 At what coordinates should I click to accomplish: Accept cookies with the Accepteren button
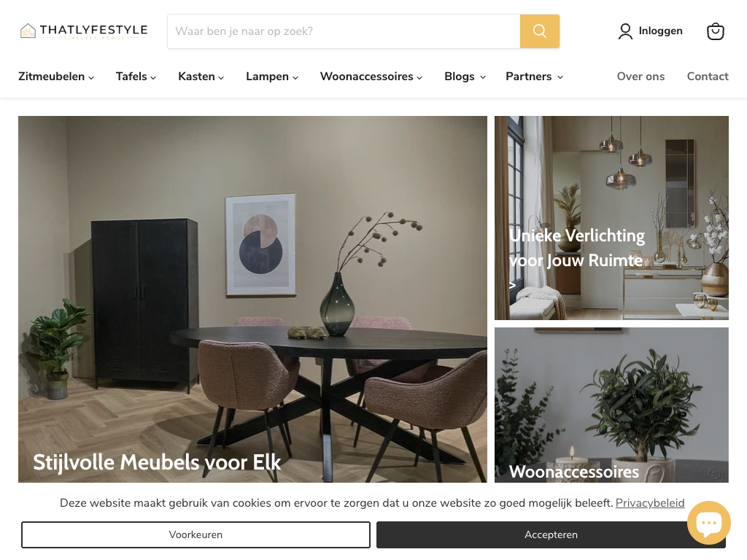(551, 534)
